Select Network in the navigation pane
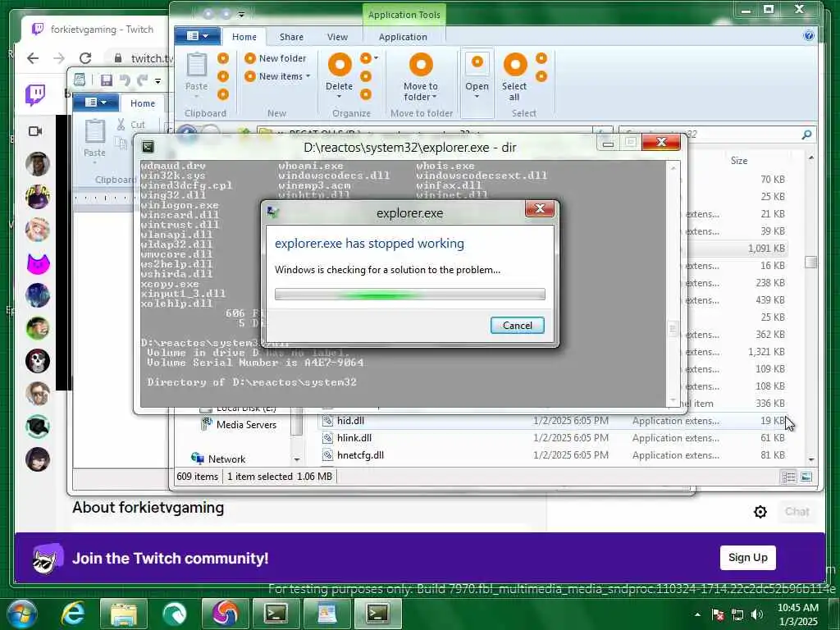The width and height of the screenshot is (840, 630). point(226,459)
